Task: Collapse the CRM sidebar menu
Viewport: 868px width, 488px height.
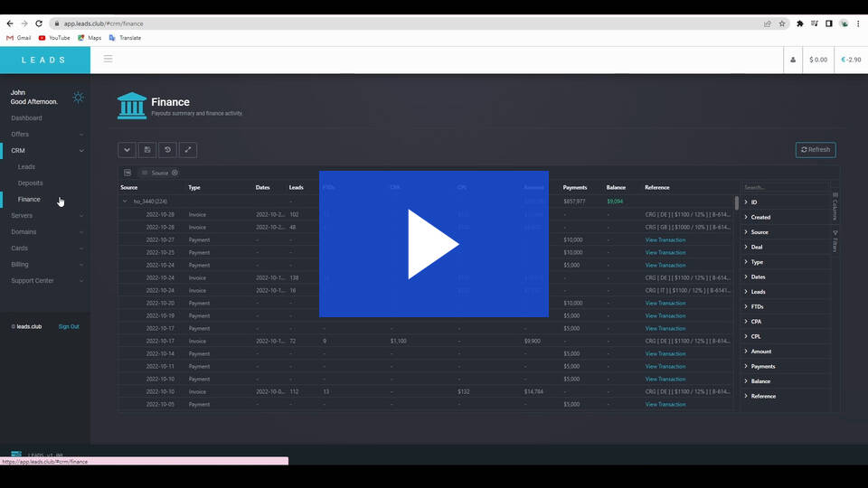Action: point(46,151)
